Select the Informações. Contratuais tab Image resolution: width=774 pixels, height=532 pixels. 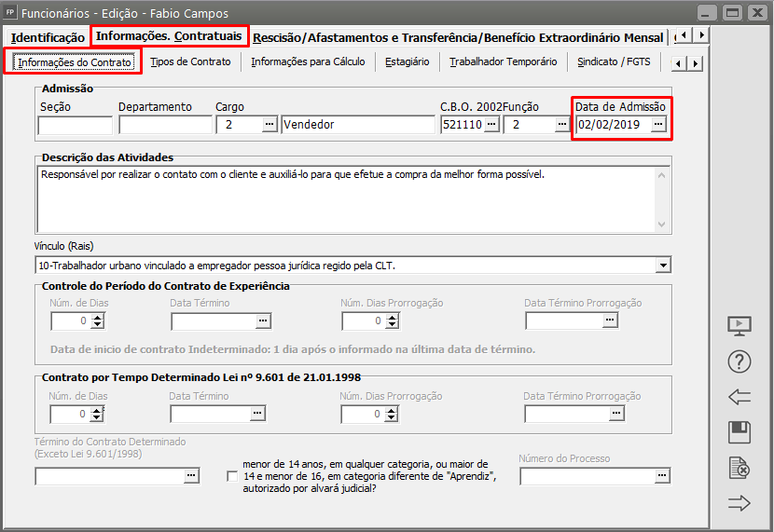(169, 36)
